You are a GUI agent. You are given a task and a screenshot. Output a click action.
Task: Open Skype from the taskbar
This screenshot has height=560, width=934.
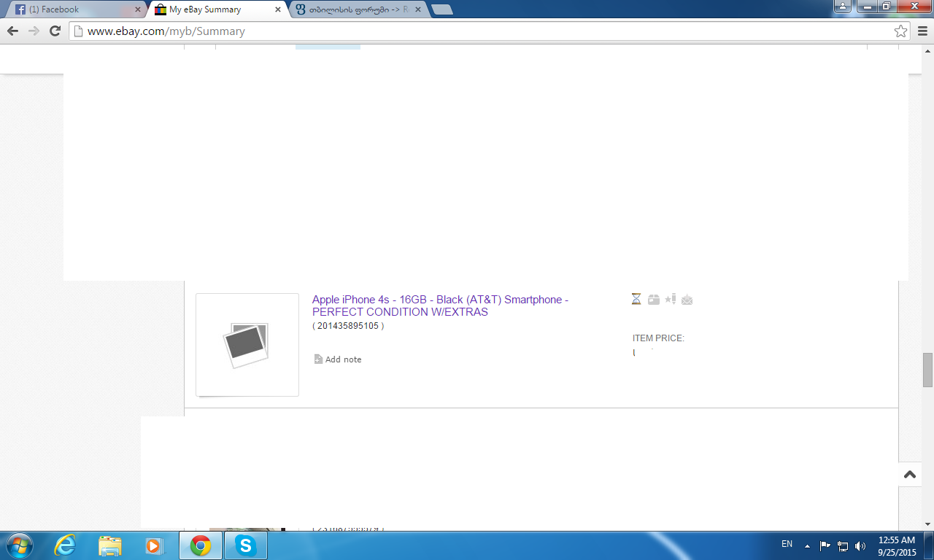246,545
